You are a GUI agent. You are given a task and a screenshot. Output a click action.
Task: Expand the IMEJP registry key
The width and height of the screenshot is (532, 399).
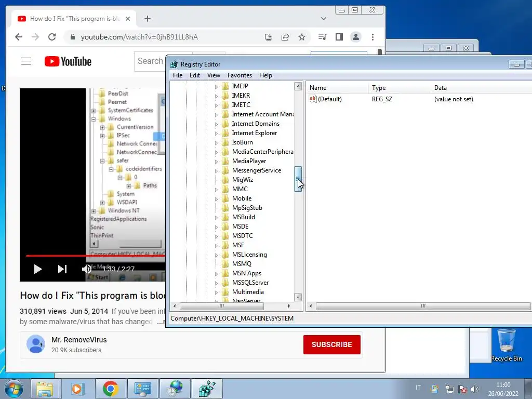coord(216,87)
